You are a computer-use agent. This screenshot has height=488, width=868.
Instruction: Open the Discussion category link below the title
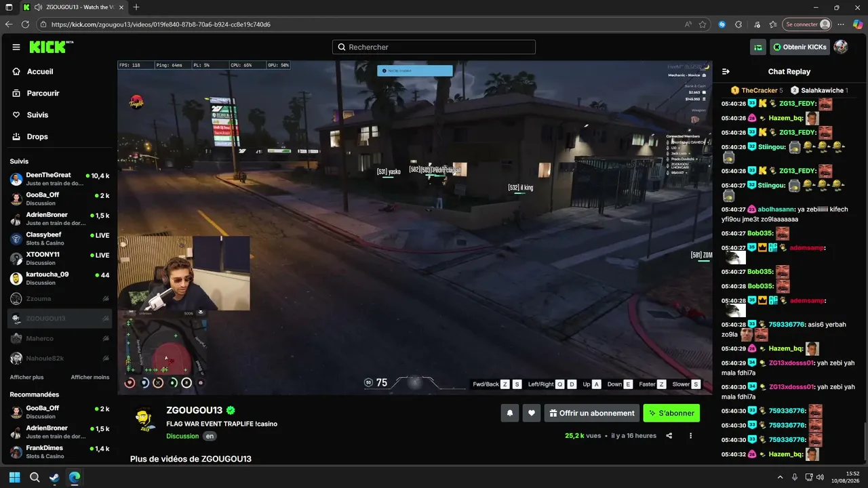182,436
